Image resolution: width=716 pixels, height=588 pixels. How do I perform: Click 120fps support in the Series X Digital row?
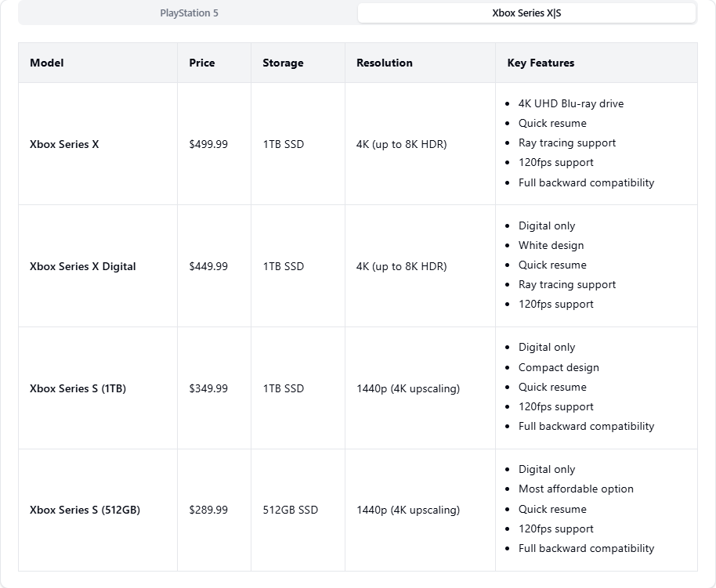point(555,305)
